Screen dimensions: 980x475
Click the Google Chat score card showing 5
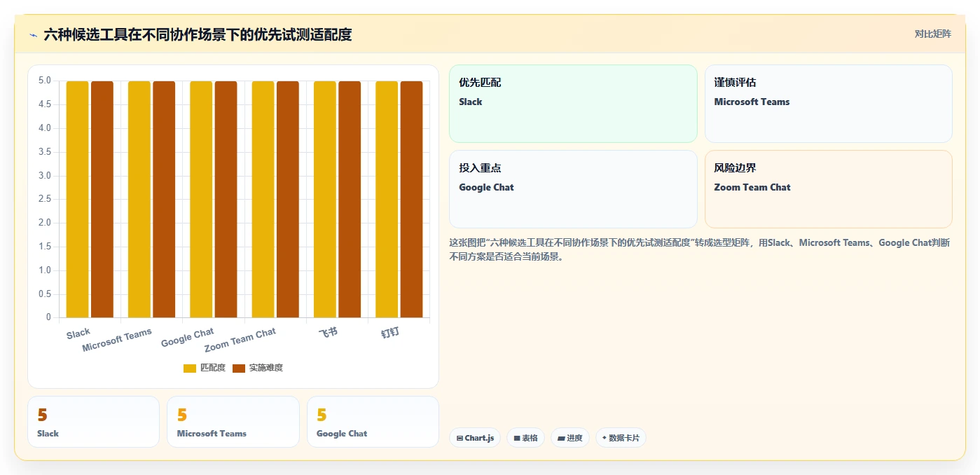coord(373,422)
